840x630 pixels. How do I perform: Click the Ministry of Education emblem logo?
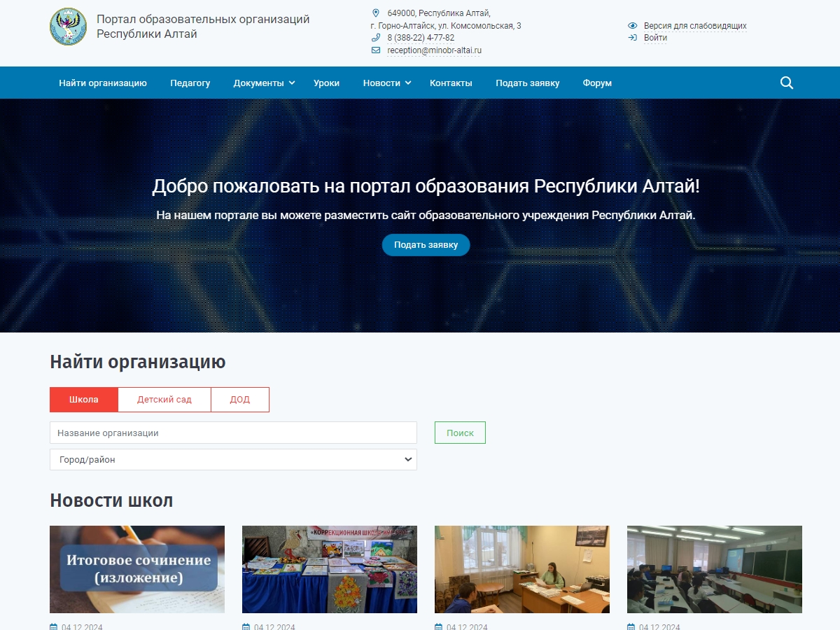tap(68, 28)
